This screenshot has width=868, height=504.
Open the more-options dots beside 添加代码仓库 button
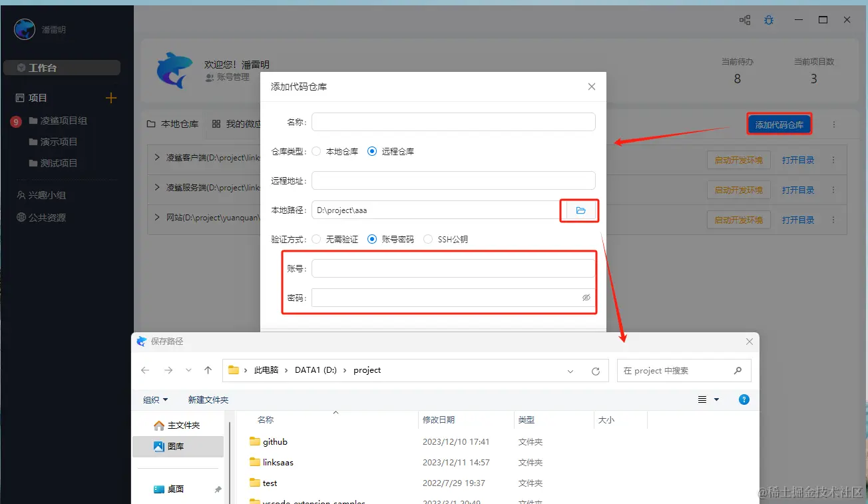pos(834,125)
